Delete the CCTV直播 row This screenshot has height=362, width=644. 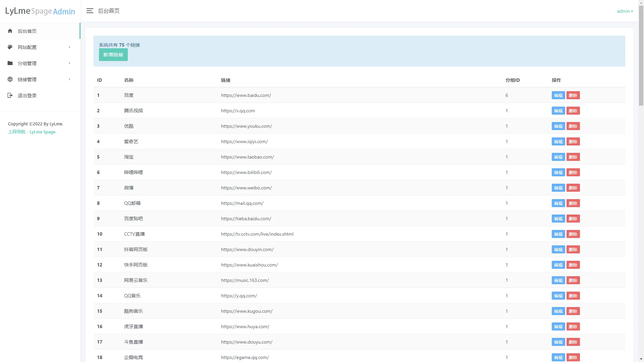tap(573, 234)
